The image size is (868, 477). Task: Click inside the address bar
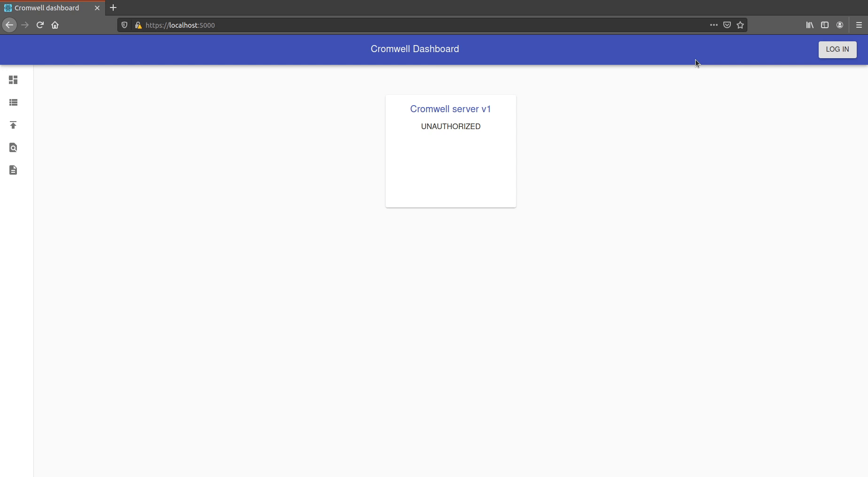click(329, 25)
